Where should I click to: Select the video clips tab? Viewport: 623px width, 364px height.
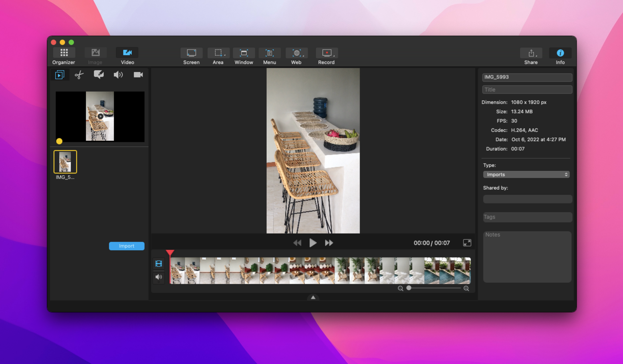coord(60,75)
